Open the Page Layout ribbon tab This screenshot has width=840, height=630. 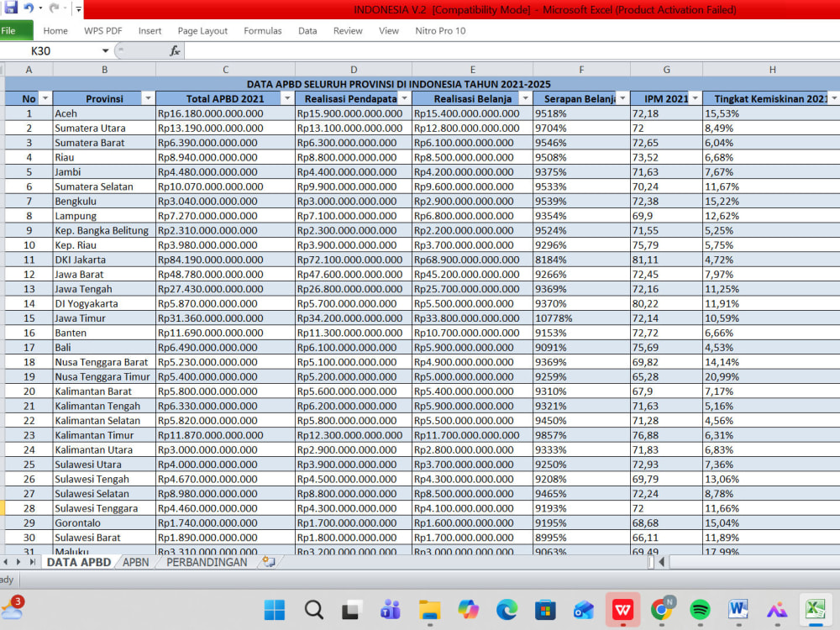tap(202, 31)
